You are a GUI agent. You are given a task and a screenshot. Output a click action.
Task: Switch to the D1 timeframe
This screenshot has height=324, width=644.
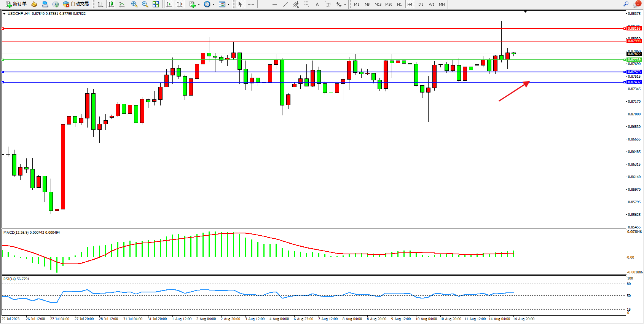421,5
